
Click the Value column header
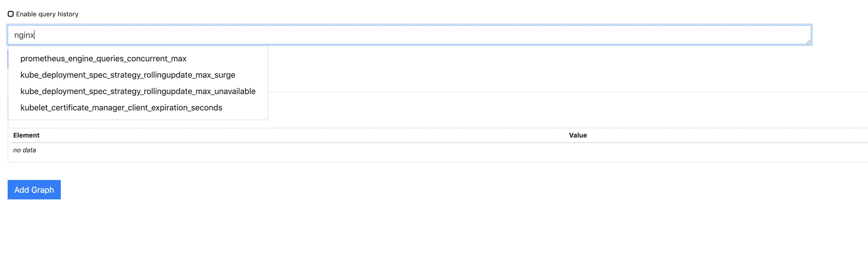[x=578, y=135]
